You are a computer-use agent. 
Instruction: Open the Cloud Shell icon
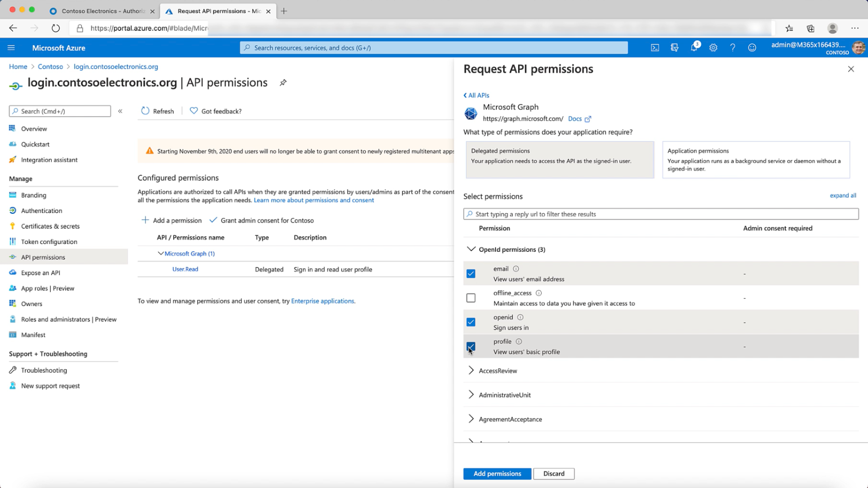(x=655, y=48)
